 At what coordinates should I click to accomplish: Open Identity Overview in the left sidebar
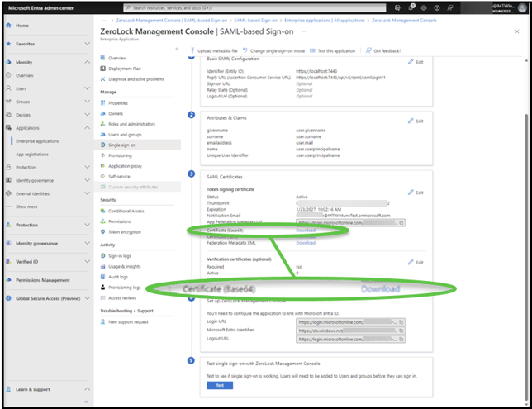pyautogui.click(x=25, y=75)
